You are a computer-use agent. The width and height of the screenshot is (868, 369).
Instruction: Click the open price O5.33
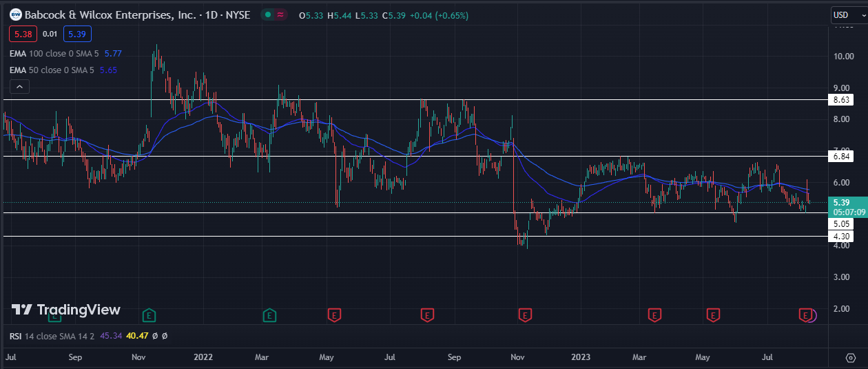point(311,14)
